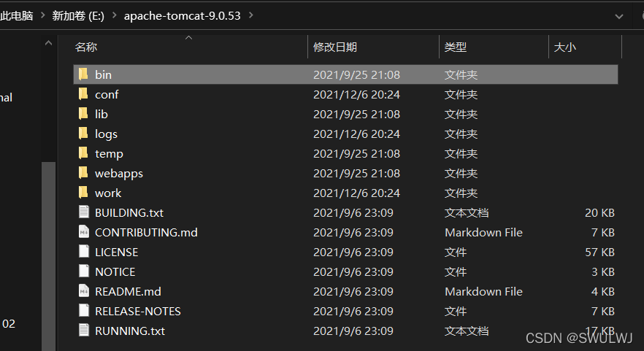The height and width of the screenshot is (351, 644).
Task: Go to 此电脑 in the breadcrumb
Action: click(x=16, y=15)
